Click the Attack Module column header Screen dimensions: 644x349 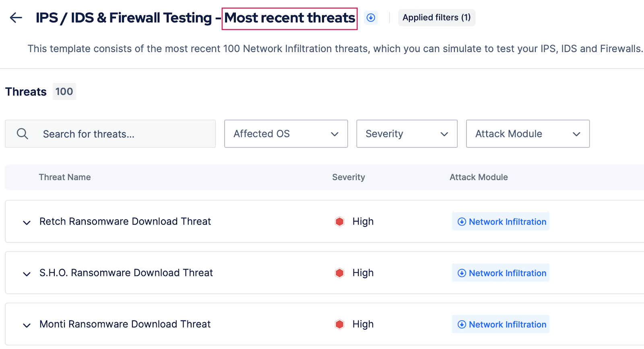point(479,177)
